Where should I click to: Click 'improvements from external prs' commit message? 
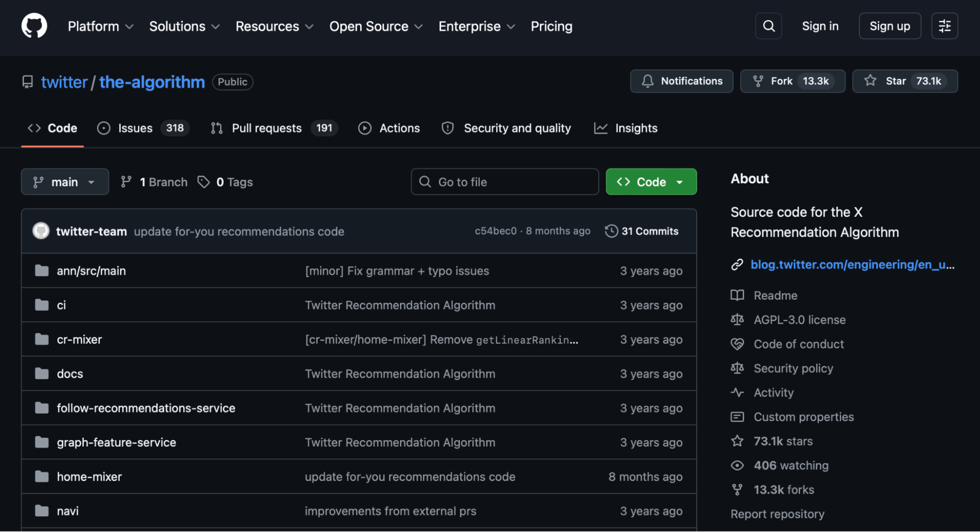[x=391, y=511]
